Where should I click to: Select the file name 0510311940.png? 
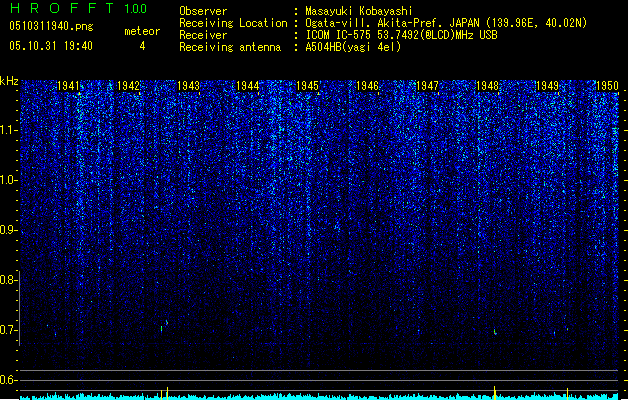point(51,26)
